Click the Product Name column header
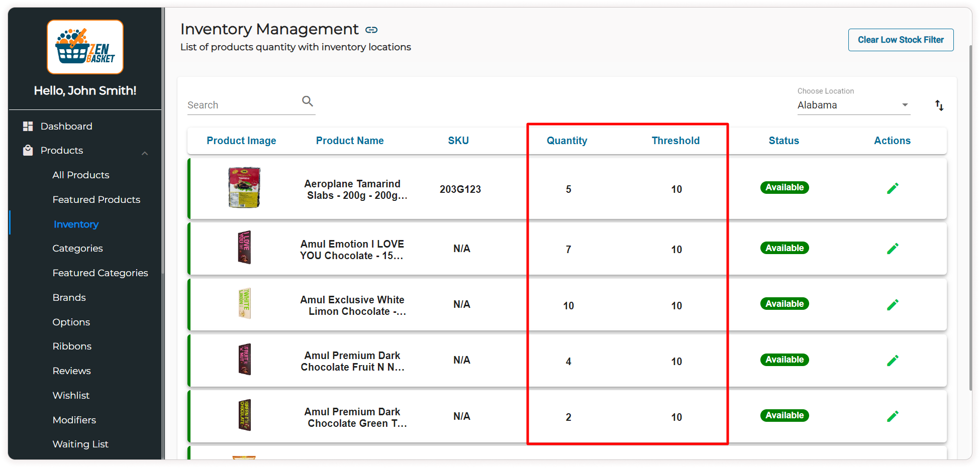980x468 pixels. [350, 141]
